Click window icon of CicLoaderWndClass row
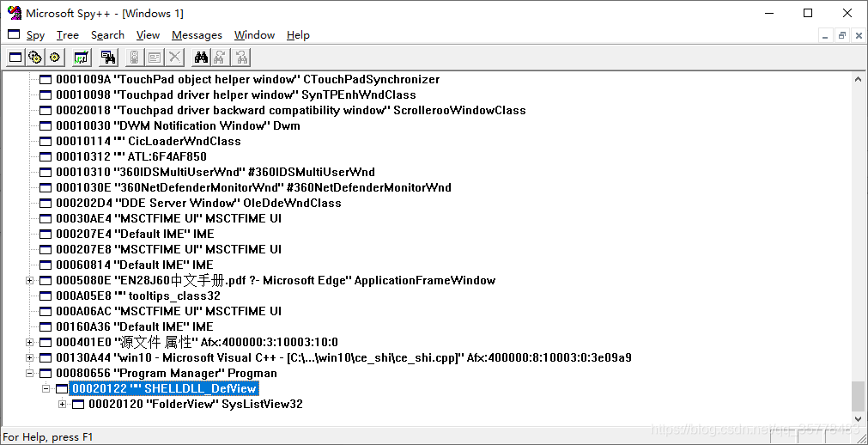This screenshot has height=445, width=868. pos(46,141)
